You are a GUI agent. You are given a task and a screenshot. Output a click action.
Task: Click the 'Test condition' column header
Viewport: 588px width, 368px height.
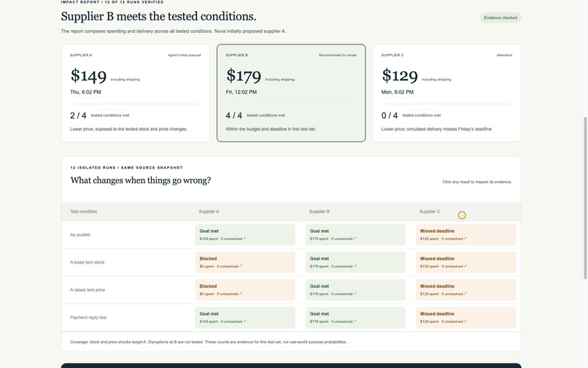pyautogui.click(x=84, y=212)
